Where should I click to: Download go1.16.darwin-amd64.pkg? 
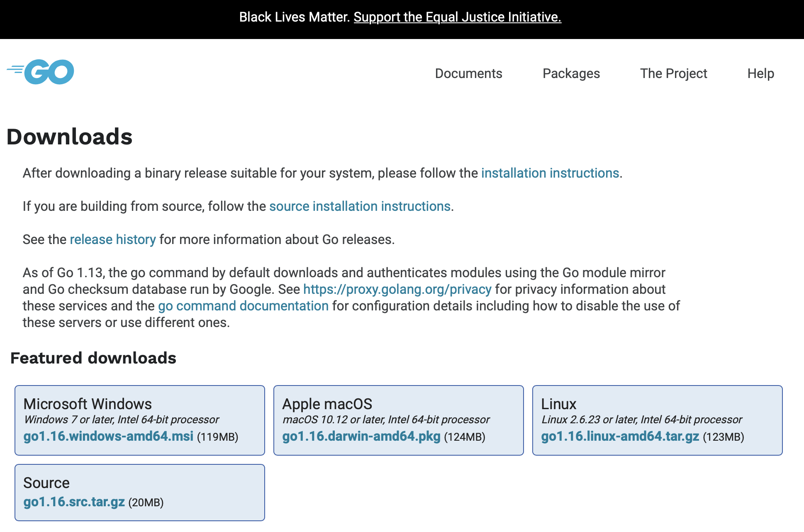(361, 436)
